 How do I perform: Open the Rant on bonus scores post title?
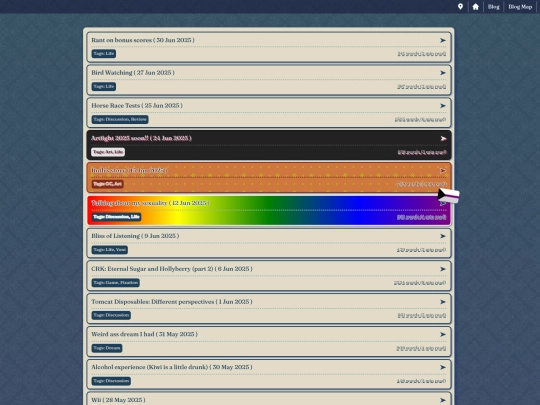coord(143,40)
